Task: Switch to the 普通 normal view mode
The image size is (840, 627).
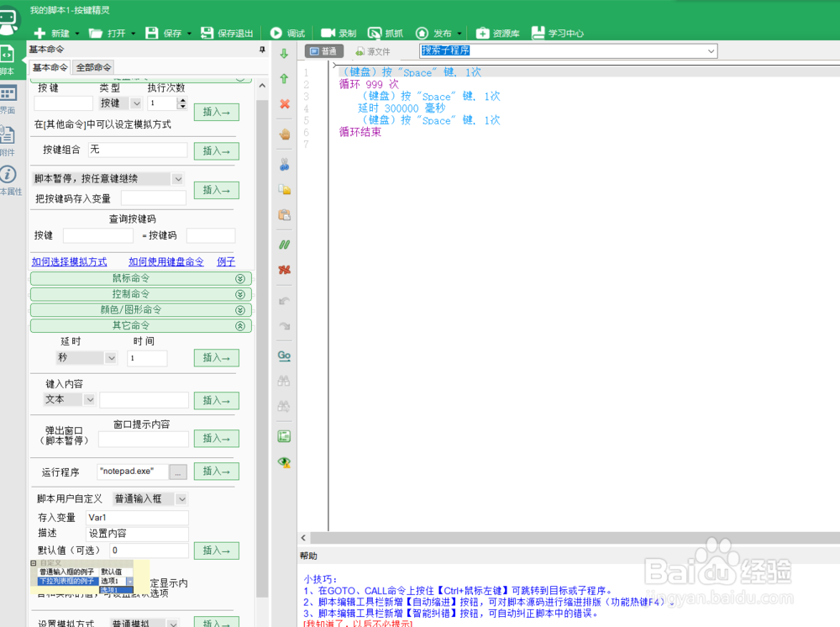Action: point(324,50)
